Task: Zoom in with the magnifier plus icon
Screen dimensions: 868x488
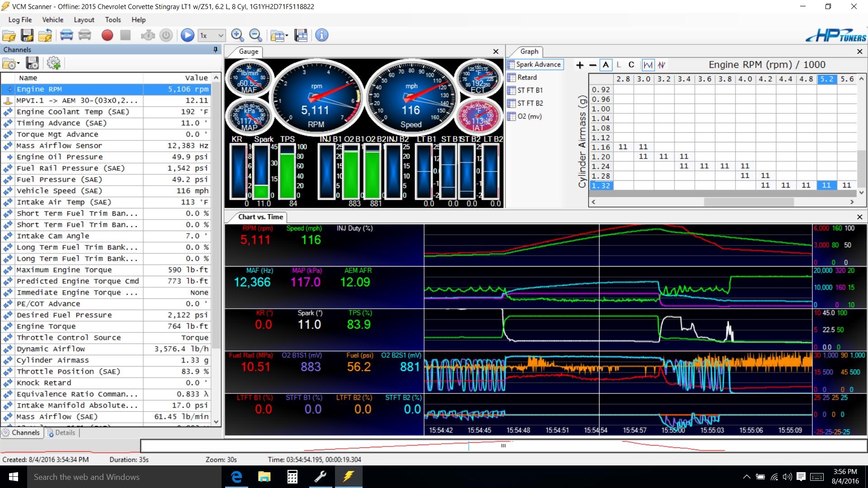Action: pos(237,35)
